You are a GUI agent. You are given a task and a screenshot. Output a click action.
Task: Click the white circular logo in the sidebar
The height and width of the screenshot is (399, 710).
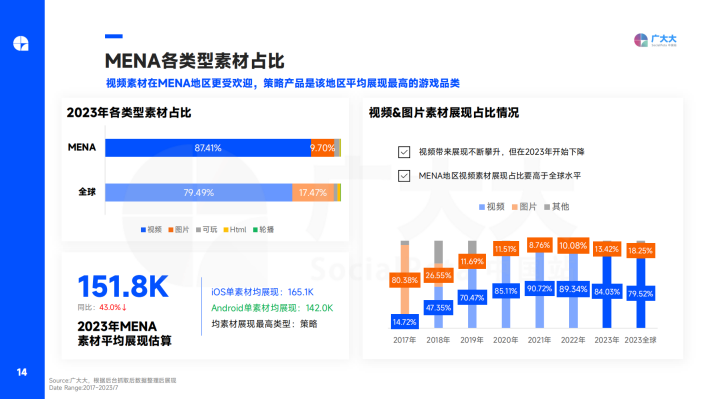pos(21,43)
